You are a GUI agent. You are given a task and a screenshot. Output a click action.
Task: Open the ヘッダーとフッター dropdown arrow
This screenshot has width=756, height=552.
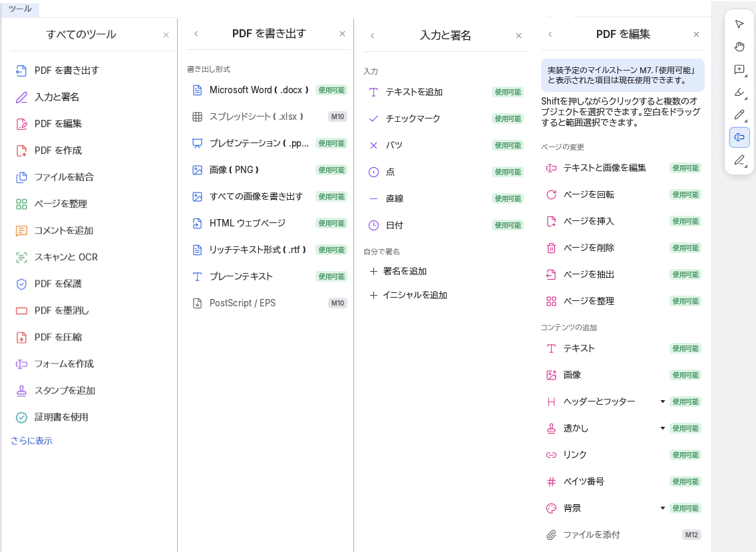[662, 402]
